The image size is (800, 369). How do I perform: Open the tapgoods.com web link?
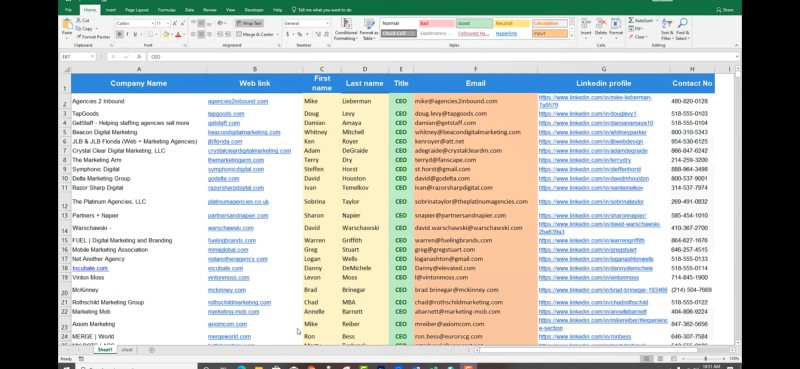[226, 114]
